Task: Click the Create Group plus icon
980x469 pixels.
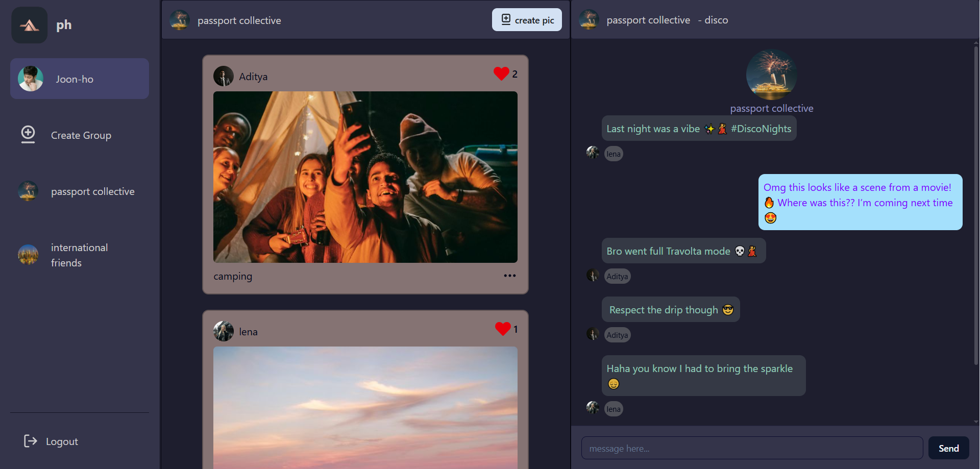Action: [x=28, y=134]
